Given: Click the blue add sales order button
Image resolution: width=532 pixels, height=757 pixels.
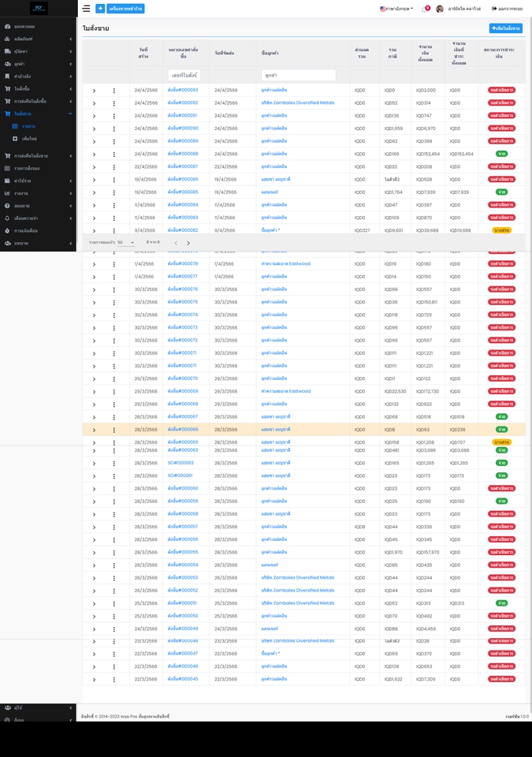Looking at the screenshot, I should [x=505, y=28].
